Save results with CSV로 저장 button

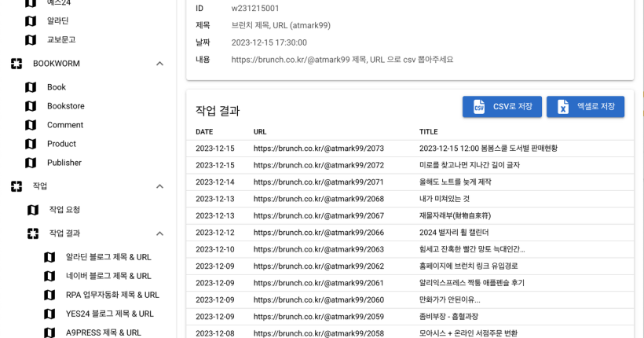(502, 107)
